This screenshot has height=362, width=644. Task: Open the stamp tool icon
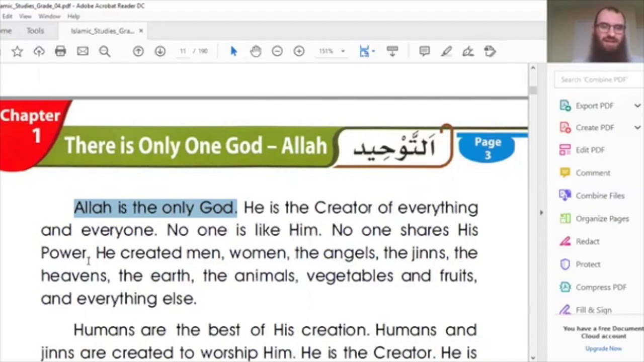490,51
